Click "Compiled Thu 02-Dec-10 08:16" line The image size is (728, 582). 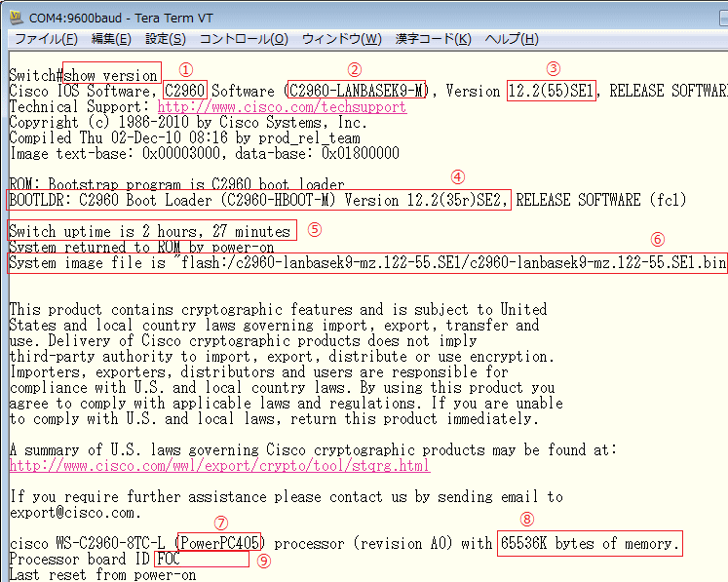[x=185, y=138]
